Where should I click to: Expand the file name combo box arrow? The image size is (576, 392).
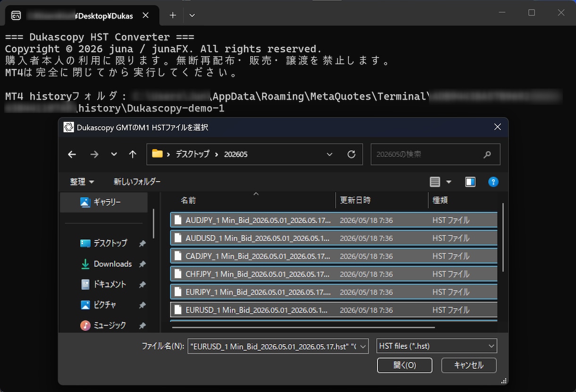(364, 346)
